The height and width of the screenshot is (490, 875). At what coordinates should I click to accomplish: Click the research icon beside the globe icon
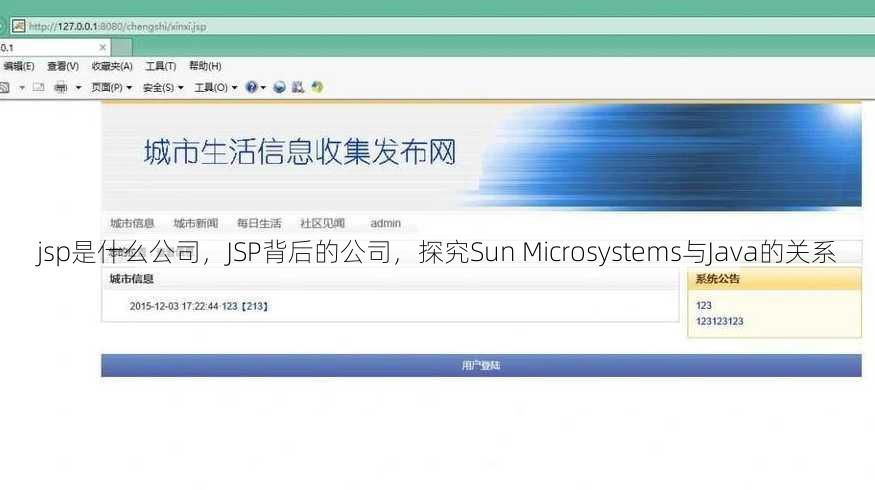[x=298, y=87]
